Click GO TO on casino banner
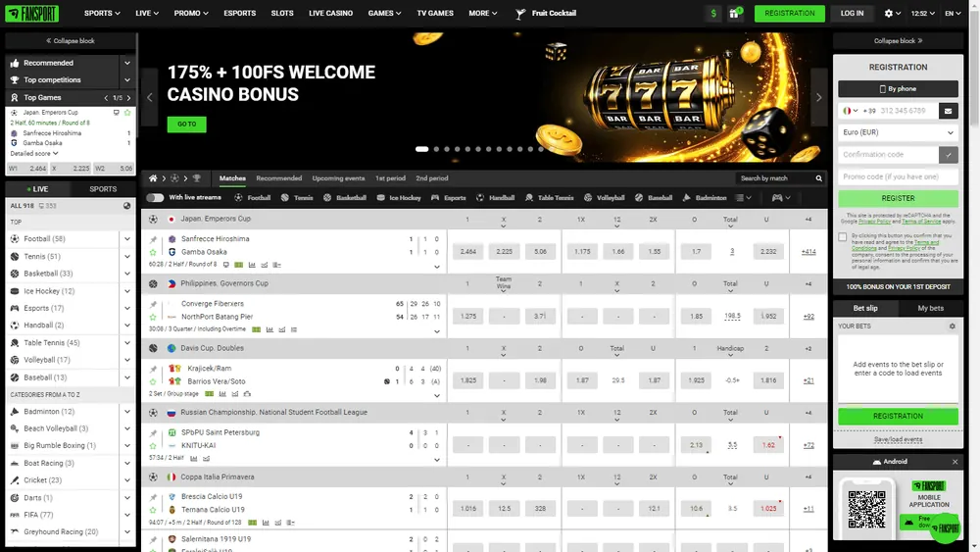Screen dimensions: 980x552 click(x=186, y=125)
